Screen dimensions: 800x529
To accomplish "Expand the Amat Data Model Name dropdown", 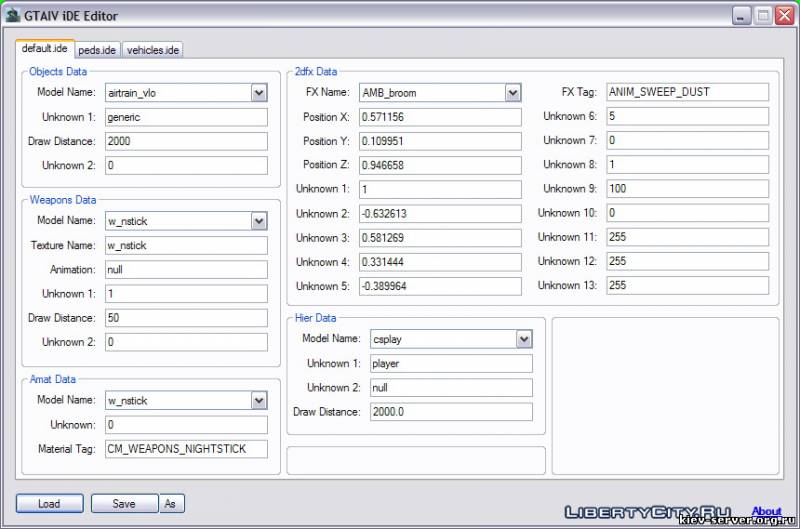I will click(259, 401).
